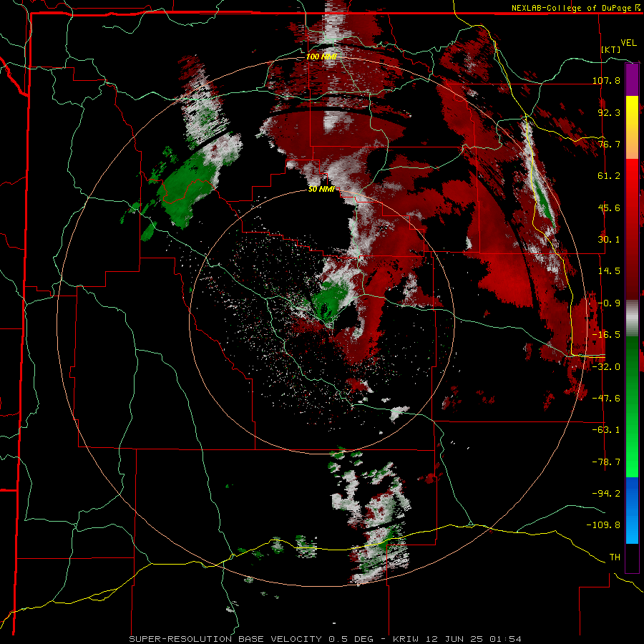Click the 76.7 velocity scale value
Image resolution: width=644 pixels, height=644 pixels.
609,144
